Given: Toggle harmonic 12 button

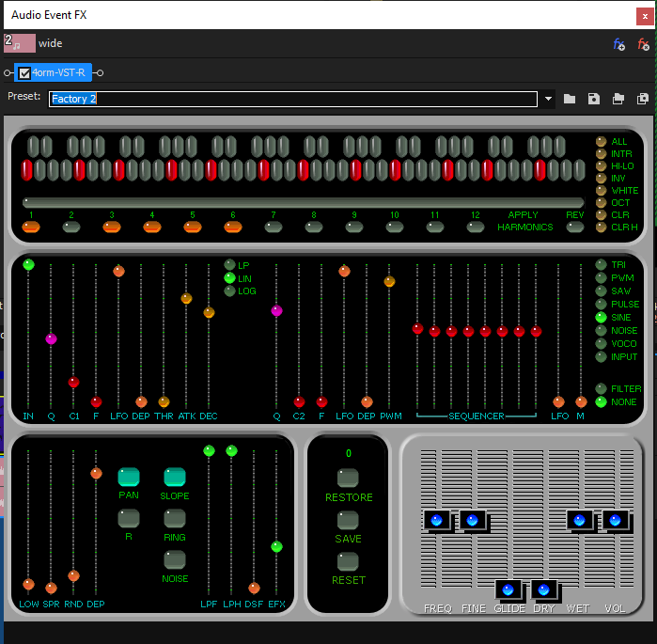Looking at the screenshot, I should tap(476, 228).
